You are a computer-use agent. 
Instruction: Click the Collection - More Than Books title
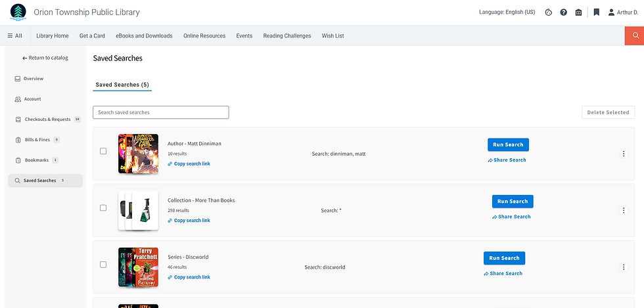201,200
